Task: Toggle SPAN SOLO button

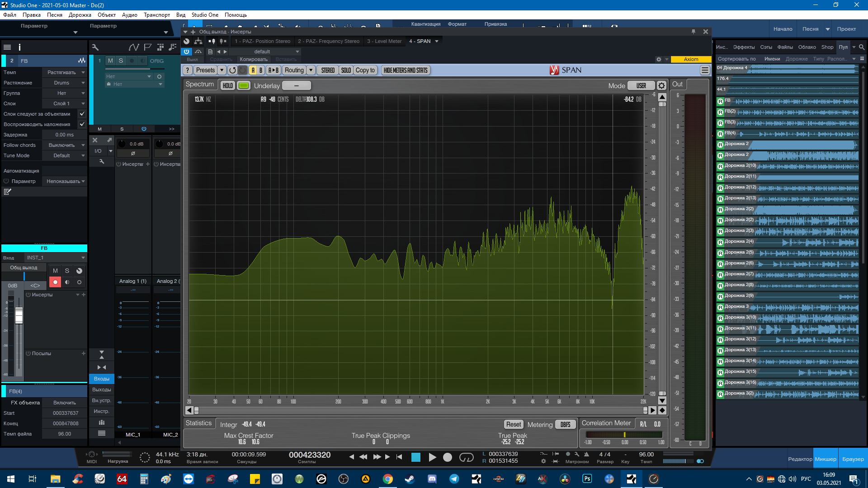Action: [x=346, y=70]
